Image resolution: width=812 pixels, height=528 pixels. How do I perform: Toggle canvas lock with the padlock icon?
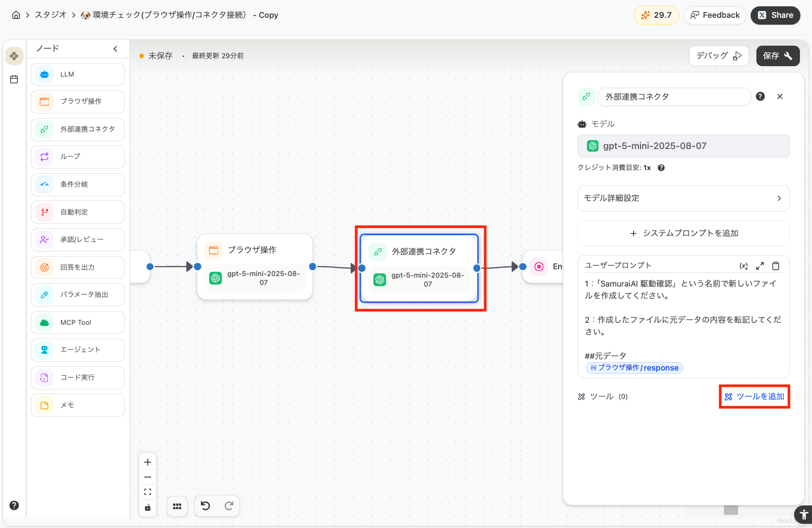click(147, 507)
